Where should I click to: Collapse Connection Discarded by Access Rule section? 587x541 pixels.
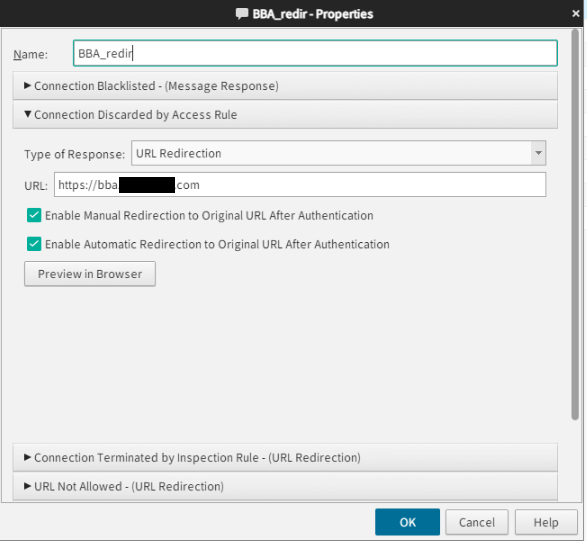pyautogui.click(x=285, y=115)
